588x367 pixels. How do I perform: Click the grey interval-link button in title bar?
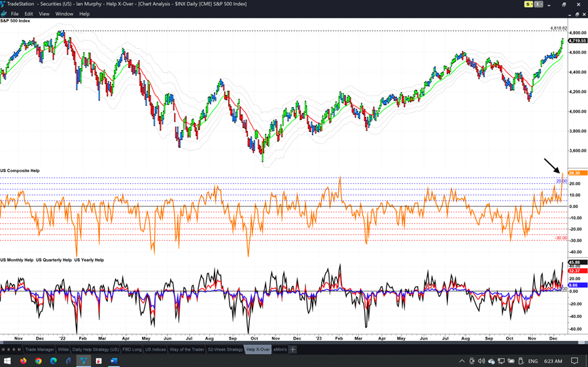pos(538,4)
